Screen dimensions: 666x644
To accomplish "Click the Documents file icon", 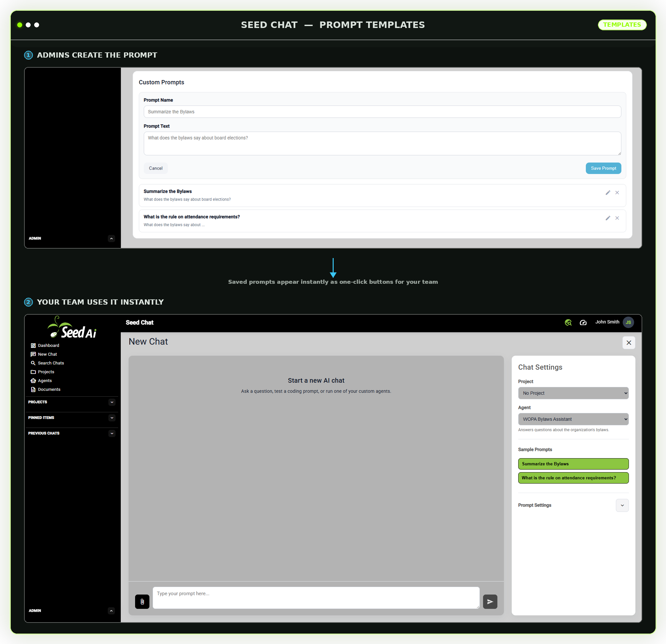I will pos(33,390).
